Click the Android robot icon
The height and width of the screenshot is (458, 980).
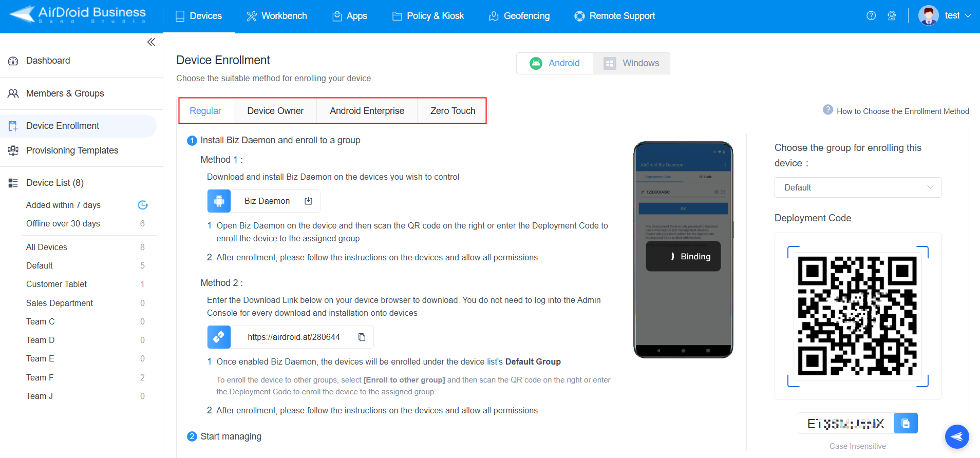[536, 63]
